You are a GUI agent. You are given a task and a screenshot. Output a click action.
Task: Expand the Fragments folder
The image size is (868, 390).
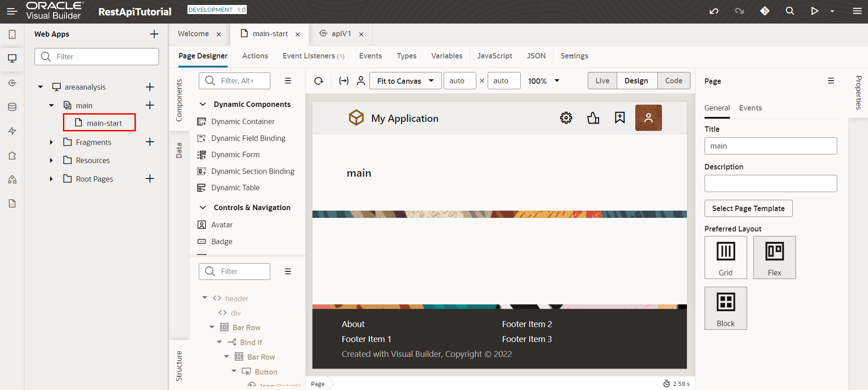click(x=51, y=142)
